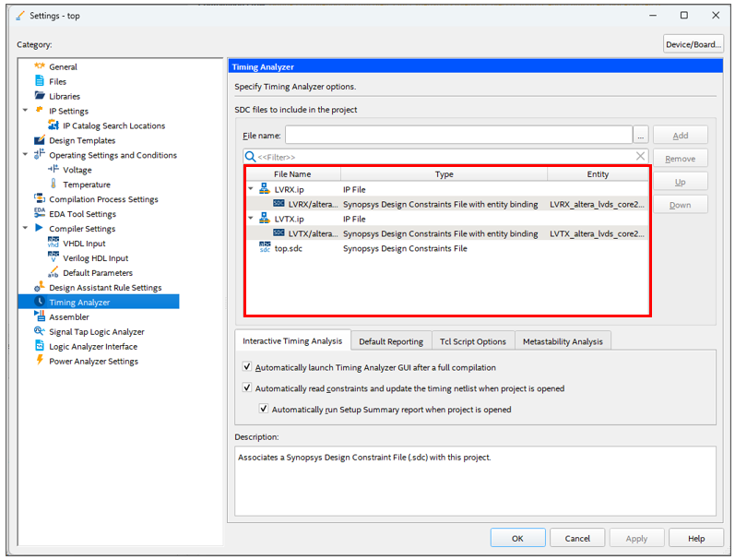735x560 pixels.
Task: Click the Signal Tap Logic Analyzer icon
Action: coord(40,331)
